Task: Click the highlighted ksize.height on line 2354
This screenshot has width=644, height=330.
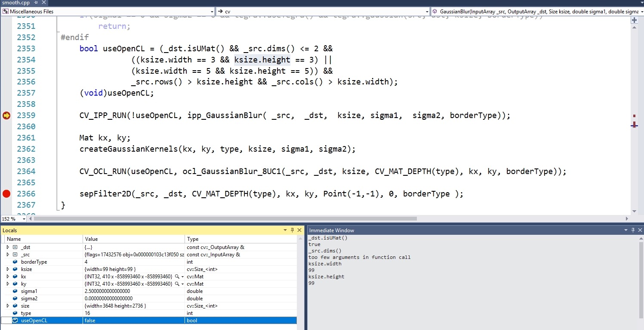Action: click(x=262, y=59)
